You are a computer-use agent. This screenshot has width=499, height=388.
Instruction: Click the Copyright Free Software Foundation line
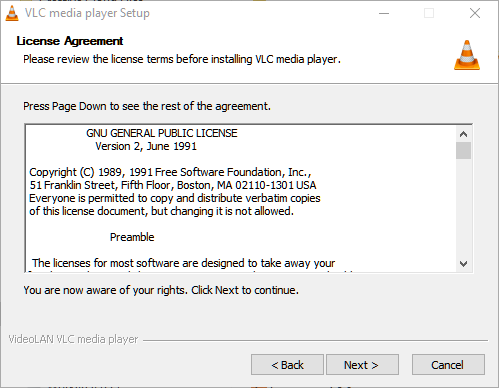[170, 172]
